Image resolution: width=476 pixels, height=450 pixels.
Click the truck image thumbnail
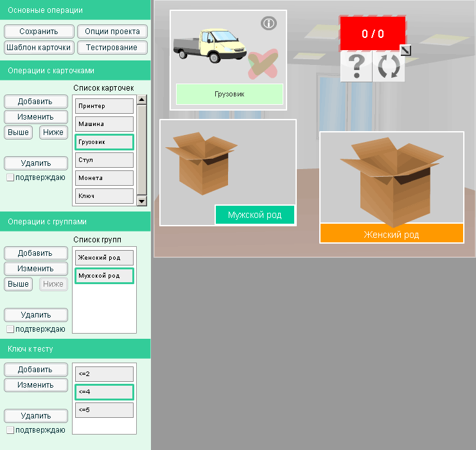(210, 46)
